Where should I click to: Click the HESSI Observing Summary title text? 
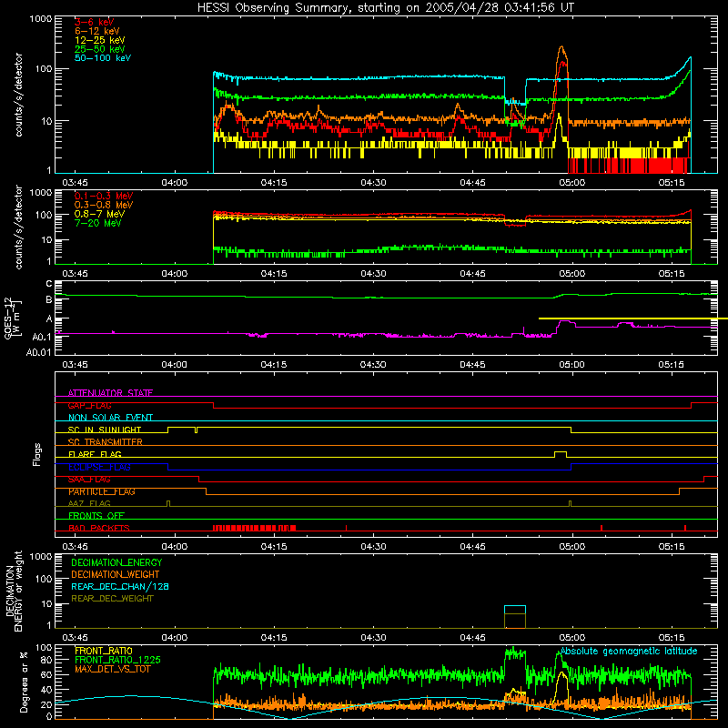click(386, 8)
